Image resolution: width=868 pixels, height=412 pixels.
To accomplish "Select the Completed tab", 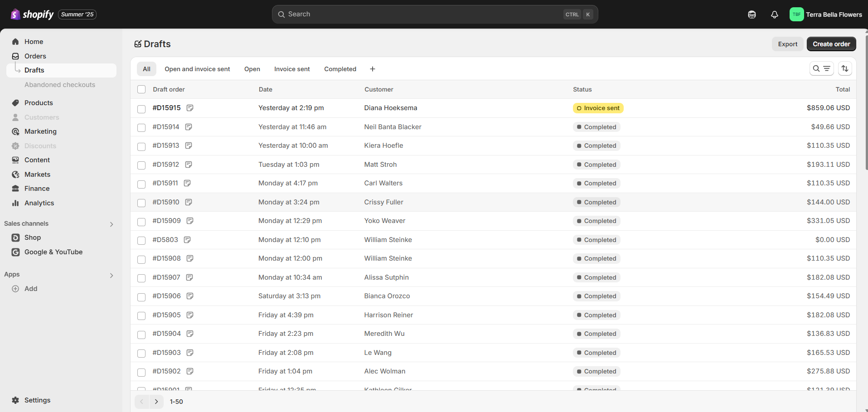I will [340, 69].
